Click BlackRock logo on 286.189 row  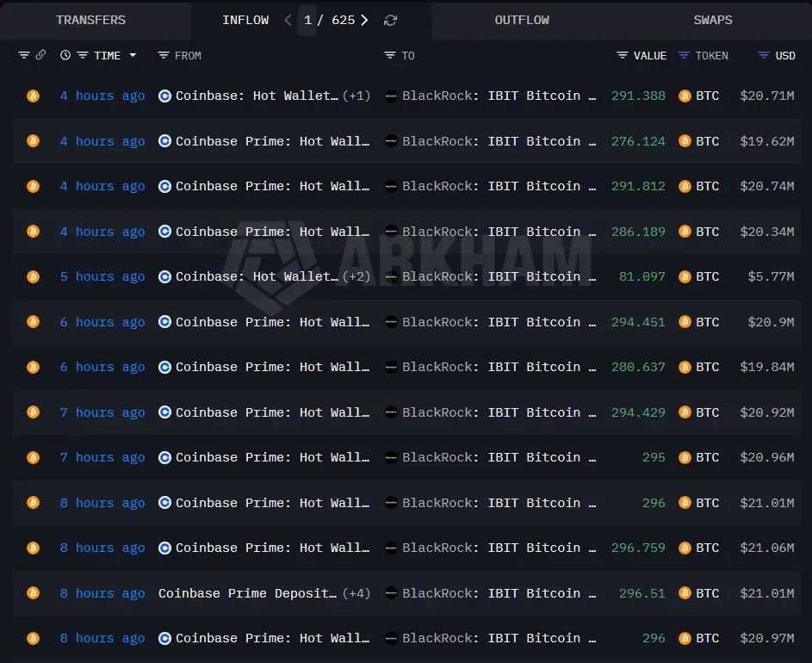[392, 232]
